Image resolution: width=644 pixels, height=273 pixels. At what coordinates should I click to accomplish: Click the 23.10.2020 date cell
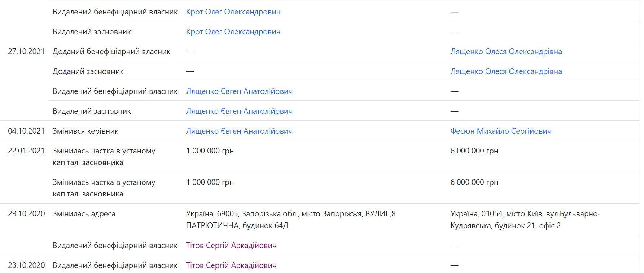click(x=26, y=265)
